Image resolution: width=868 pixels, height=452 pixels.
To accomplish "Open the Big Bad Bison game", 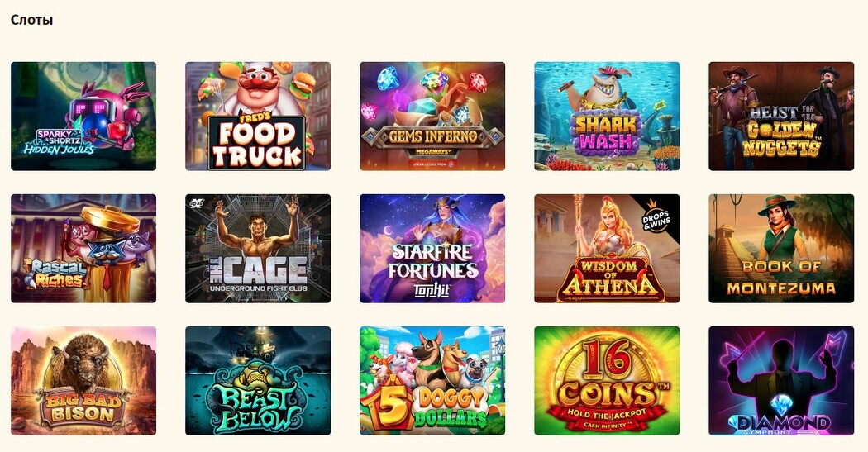I will point(83,381).
